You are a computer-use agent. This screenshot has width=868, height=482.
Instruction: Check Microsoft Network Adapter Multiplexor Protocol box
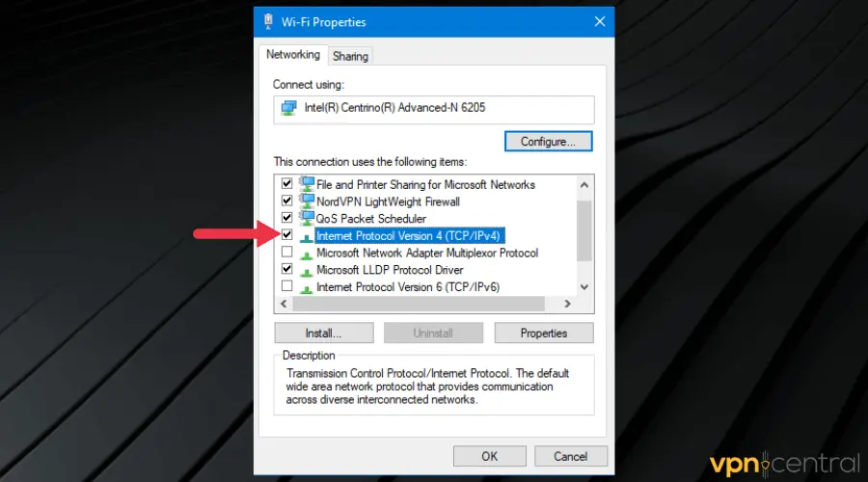coord(286,253)
